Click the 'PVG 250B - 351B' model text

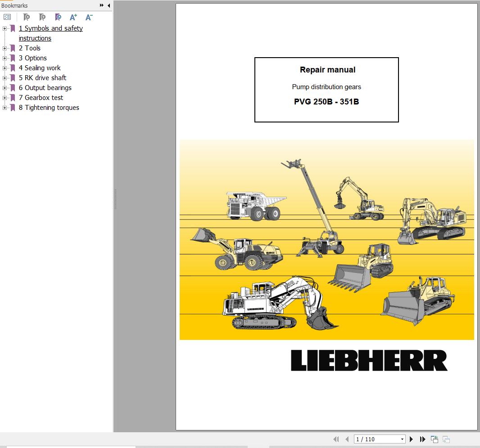click(326, 102)
